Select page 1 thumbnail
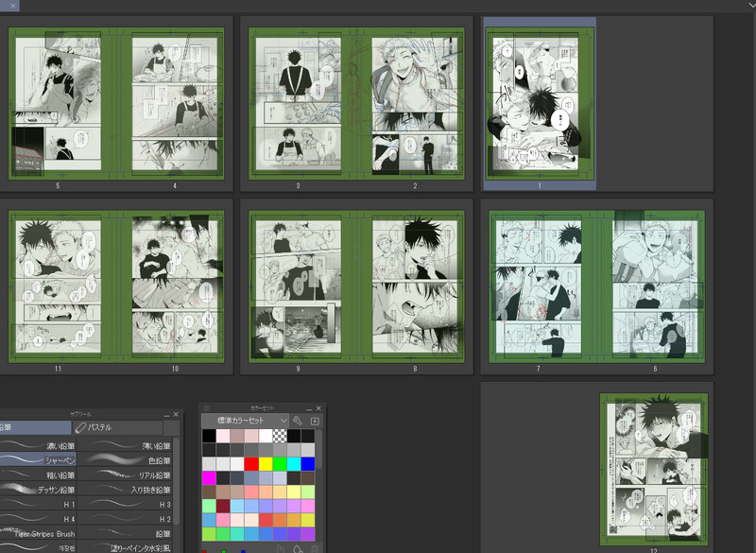Screen dimensions: 756x553 click(x=540, y=104)
